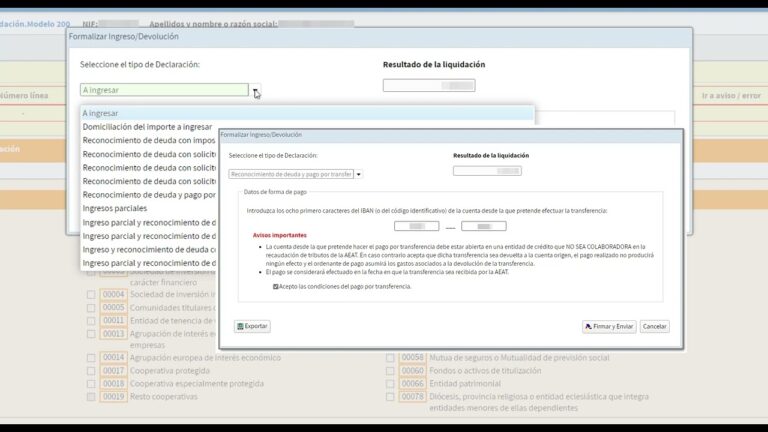Choose 'Domiciliación del importe a ingresar' option

point(147,127)
